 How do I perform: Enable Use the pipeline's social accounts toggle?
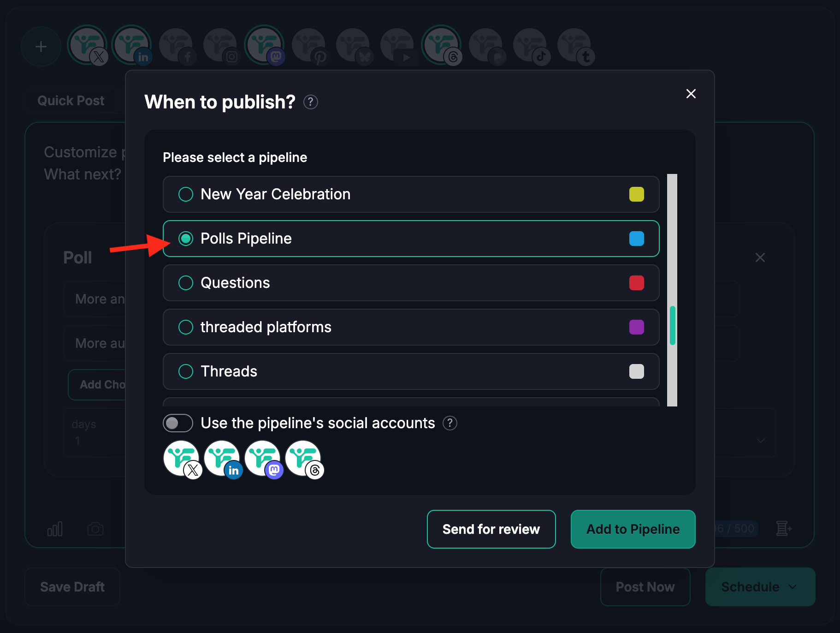tap(178, 423)
